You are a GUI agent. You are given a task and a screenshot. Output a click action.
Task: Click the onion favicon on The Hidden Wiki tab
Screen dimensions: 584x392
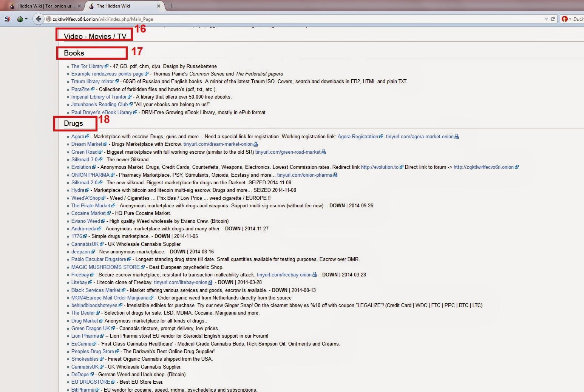91,6
